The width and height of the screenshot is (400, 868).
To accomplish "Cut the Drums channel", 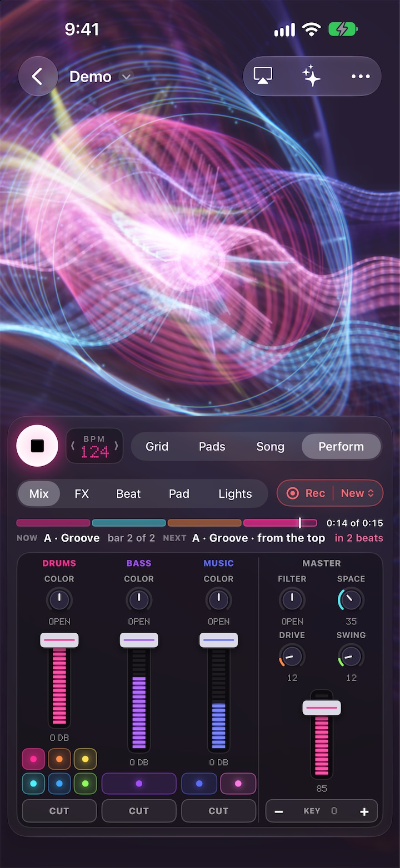I will click(x=59, y=811).
